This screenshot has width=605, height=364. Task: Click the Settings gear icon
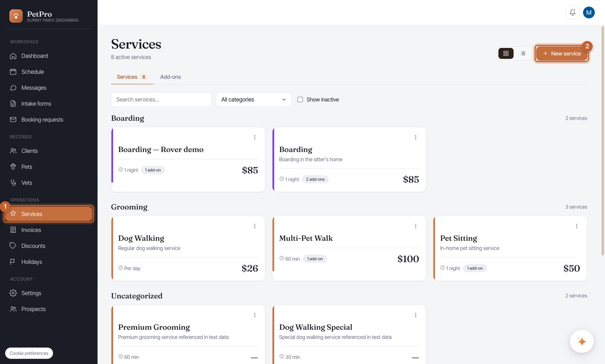tap(13, 293)
